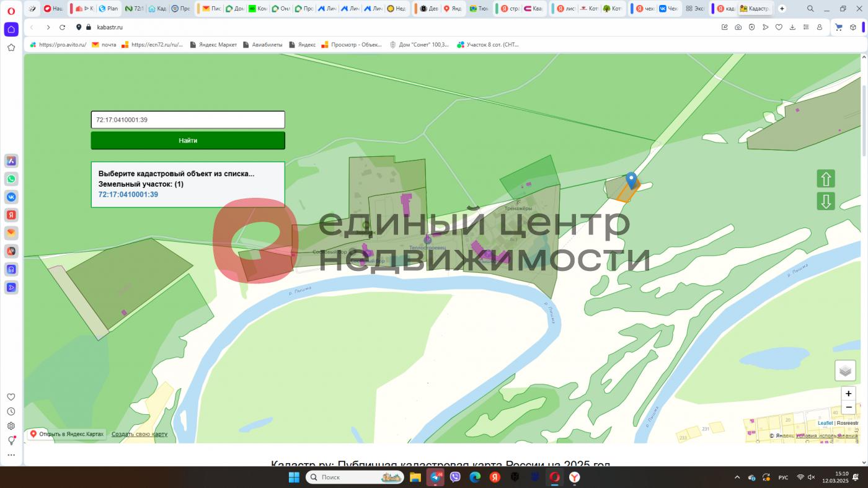This screenshot has width=868, height=488.
Task: Open File Explorer from taskbar
Action: [415, 477]
